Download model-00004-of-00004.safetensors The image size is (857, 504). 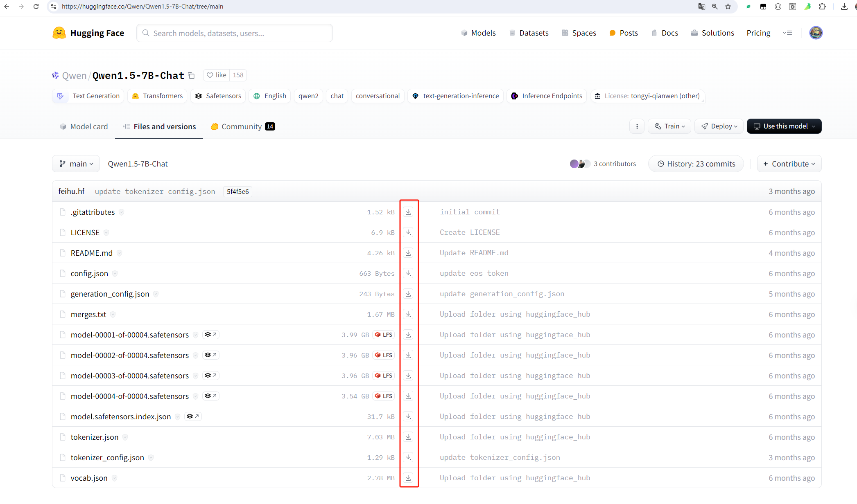408,396
